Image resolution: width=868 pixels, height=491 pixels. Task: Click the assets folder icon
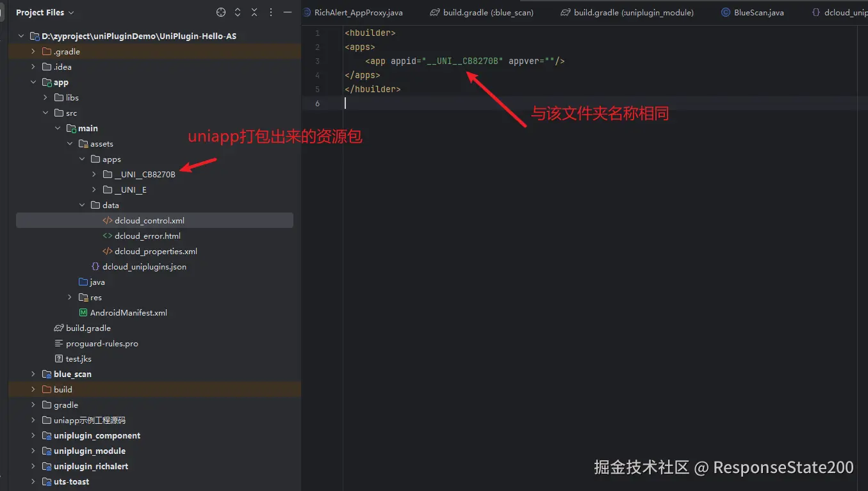point(83,143)
